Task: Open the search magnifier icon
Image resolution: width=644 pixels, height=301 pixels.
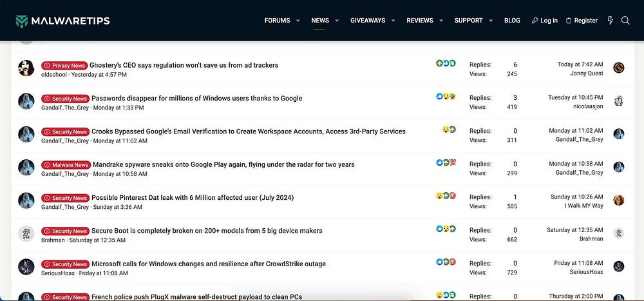Action: pos(625,21)
